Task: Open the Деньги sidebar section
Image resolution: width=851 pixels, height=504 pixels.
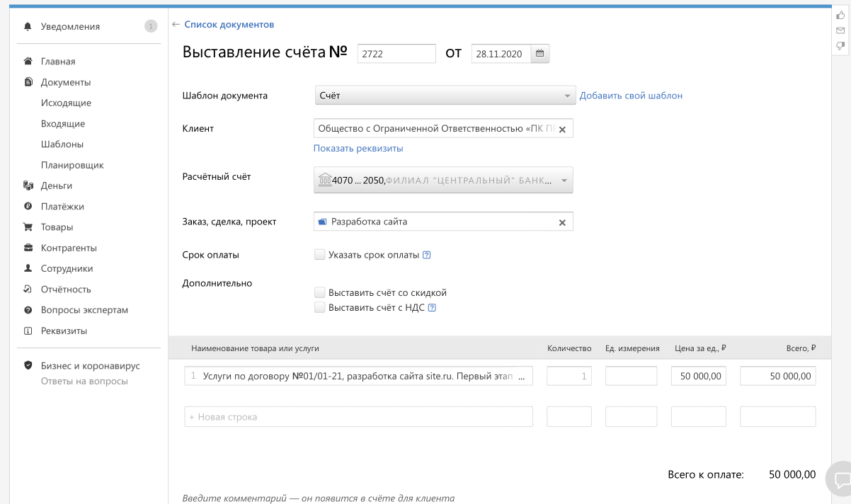Action: pos(56,186)
